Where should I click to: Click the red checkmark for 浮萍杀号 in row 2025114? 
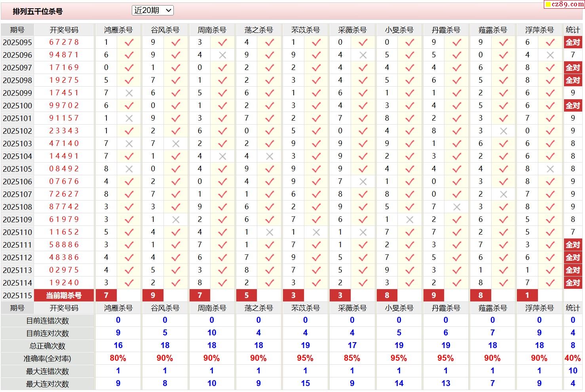[x=550, y=283]
